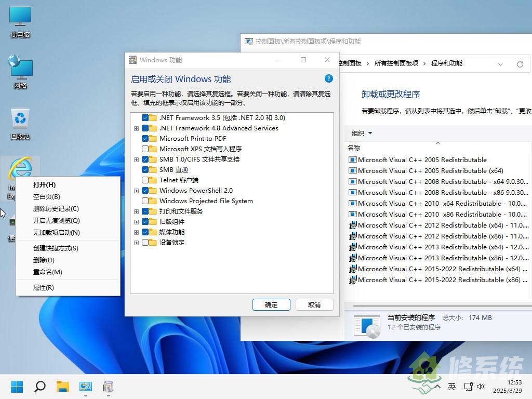Choose 打开(H) in context menu
This screenshot has width=532, height=399.
68,184
